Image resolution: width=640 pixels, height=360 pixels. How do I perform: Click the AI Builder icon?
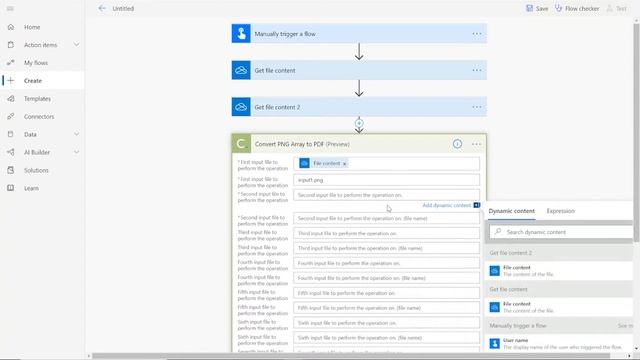(x=11, y=152)
